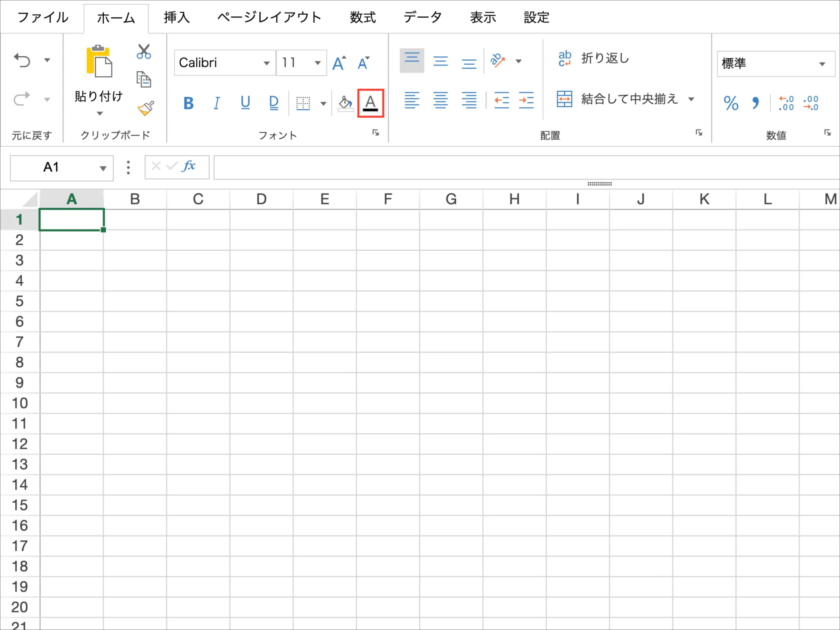Click the increase indent icon
The image size is (840, 630).
click(x=526, y=100)
